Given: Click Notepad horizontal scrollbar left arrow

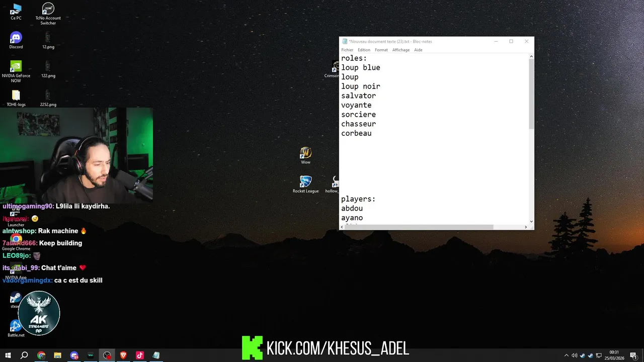Looking at the screenshot, I should click(x=342, y=227).
